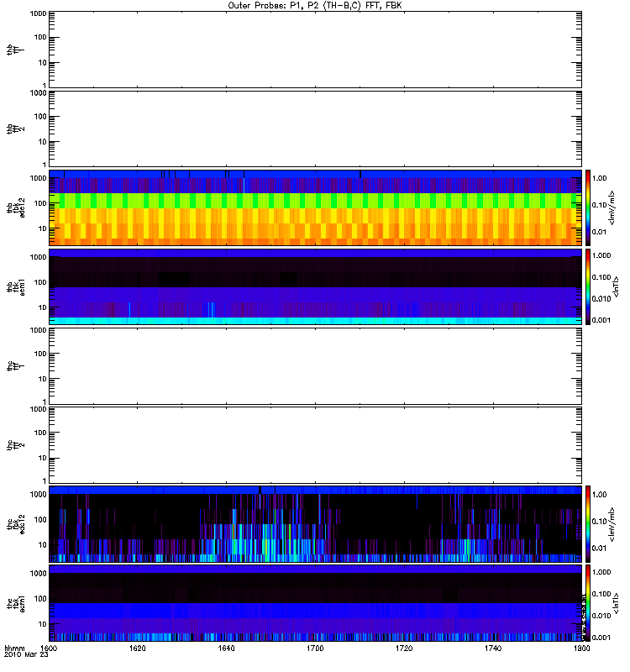Click the 10 y-axis tick of thb fbk edc12
630x672 pixels.
click(43, 228)
